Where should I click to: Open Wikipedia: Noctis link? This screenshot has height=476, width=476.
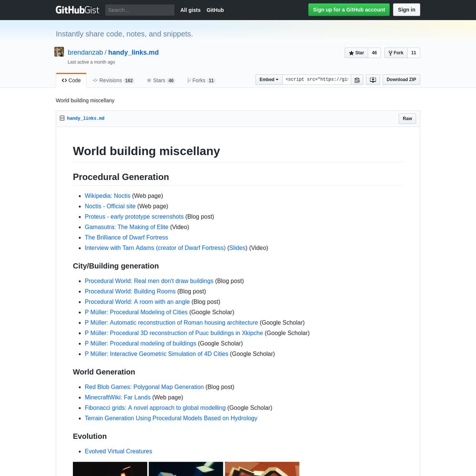[x=108, y=196]
